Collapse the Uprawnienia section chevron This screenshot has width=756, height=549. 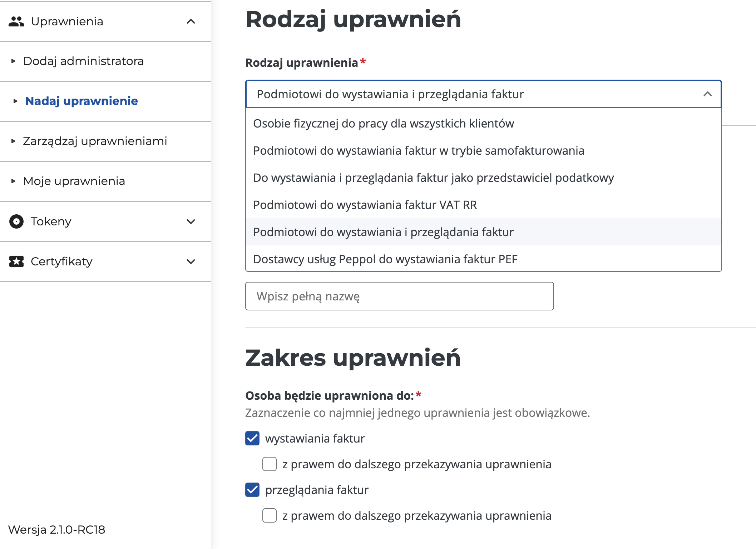pos(191,21)
